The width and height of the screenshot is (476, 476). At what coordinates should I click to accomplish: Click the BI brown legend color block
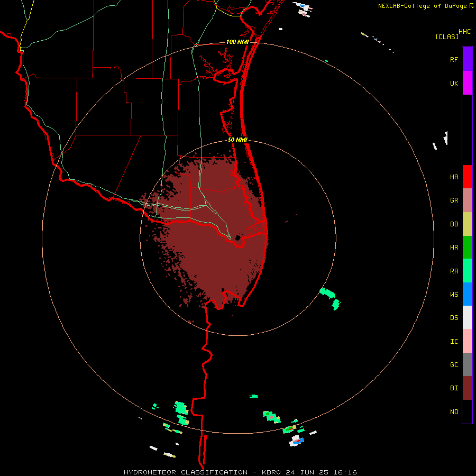pos(467,388)
